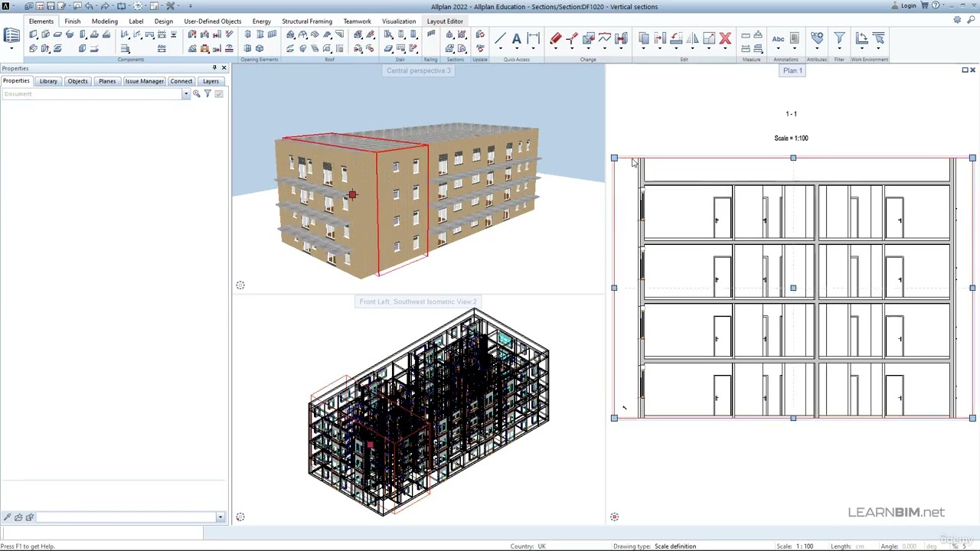
Task: Toggle the maximize viewport icon beside Plan:1
Action: [965, 70]
